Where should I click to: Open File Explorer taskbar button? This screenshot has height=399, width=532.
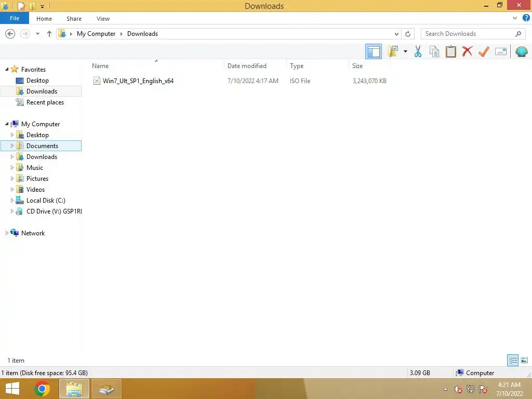(x=74, y=389)
